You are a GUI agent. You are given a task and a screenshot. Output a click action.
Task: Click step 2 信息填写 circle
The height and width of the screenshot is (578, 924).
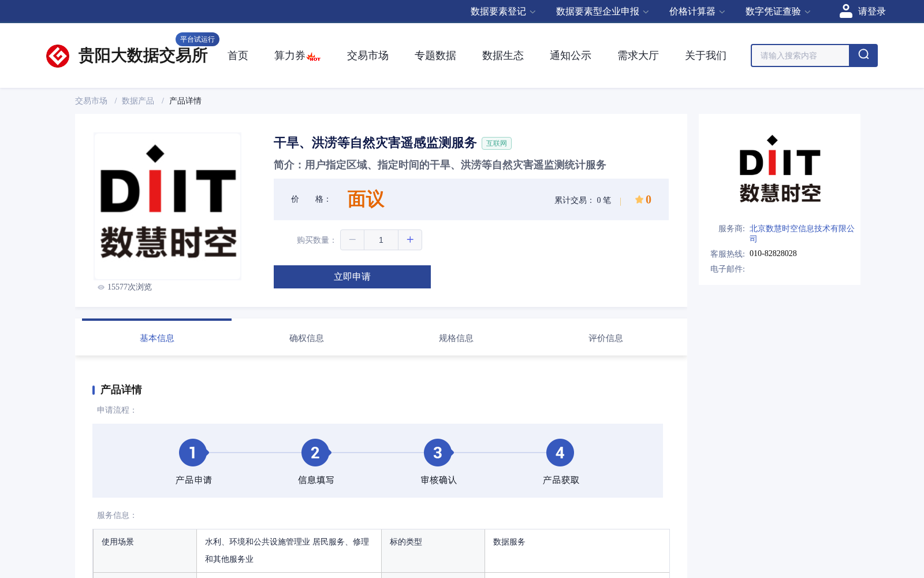(x=315, y=453)
